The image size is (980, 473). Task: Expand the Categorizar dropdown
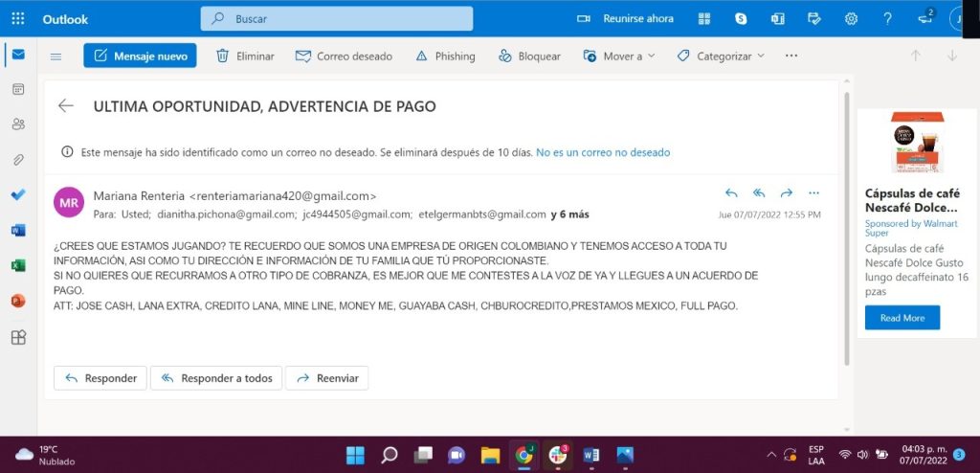point(721,56)
